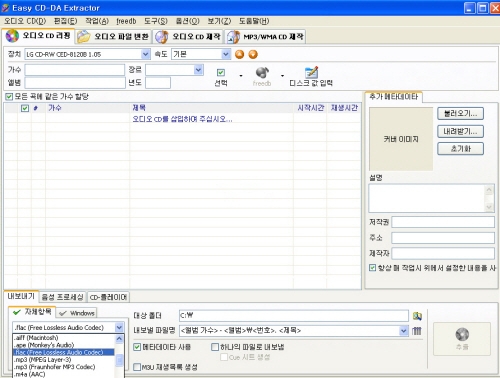Click the freedb globe icon
The height and width of the screenshot is (378, 500).
pyautogui.click(x=262, y=73)
